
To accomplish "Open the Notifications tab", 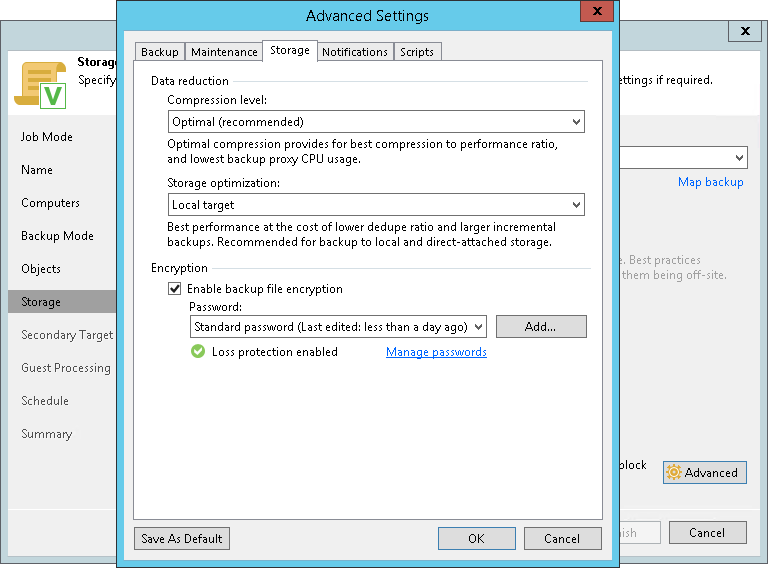I will pos(355,52).
